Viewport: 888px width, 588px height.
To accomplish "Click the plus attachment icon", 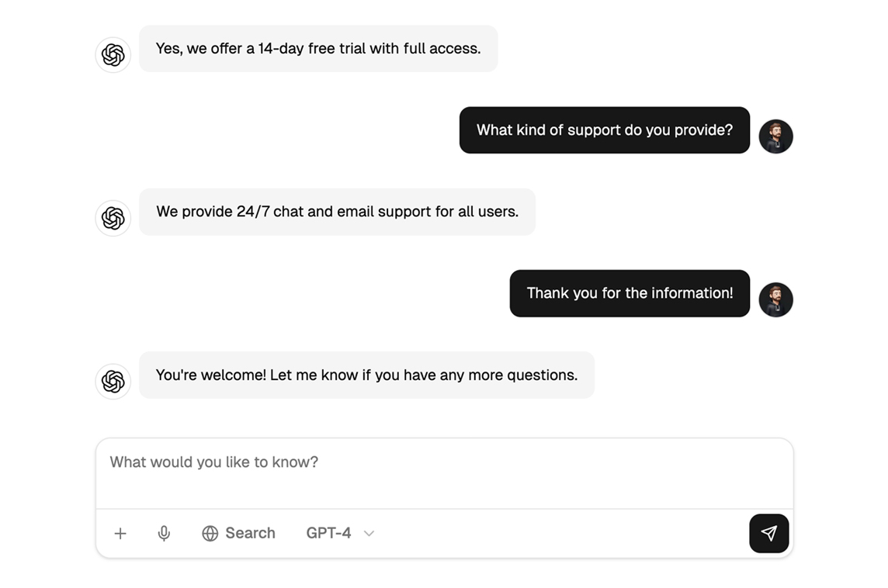I will click(120, 533).
